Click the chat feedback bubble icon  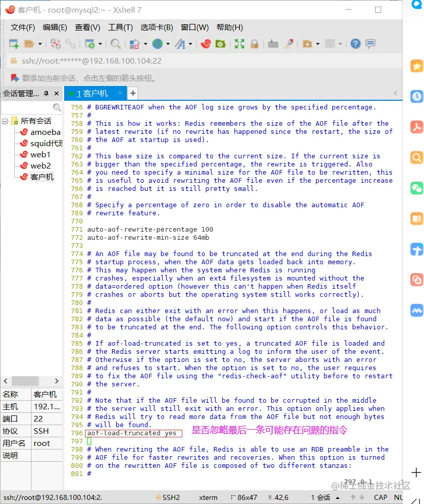tap(370, 44)
